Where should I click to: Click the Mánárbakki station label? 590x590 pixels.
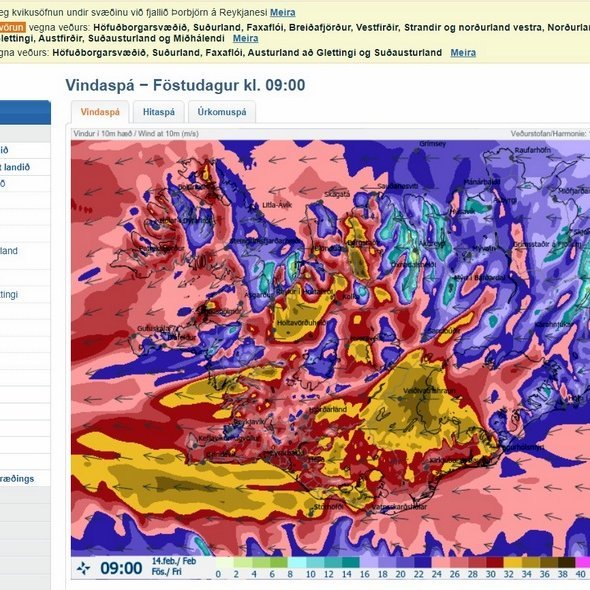click(482, 182)
